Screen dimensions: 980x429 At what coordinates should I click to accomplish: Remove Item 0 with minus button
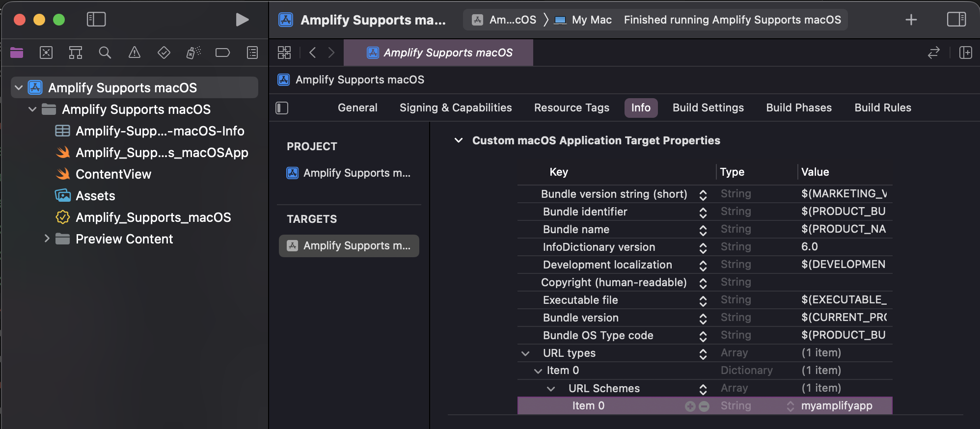704,406
